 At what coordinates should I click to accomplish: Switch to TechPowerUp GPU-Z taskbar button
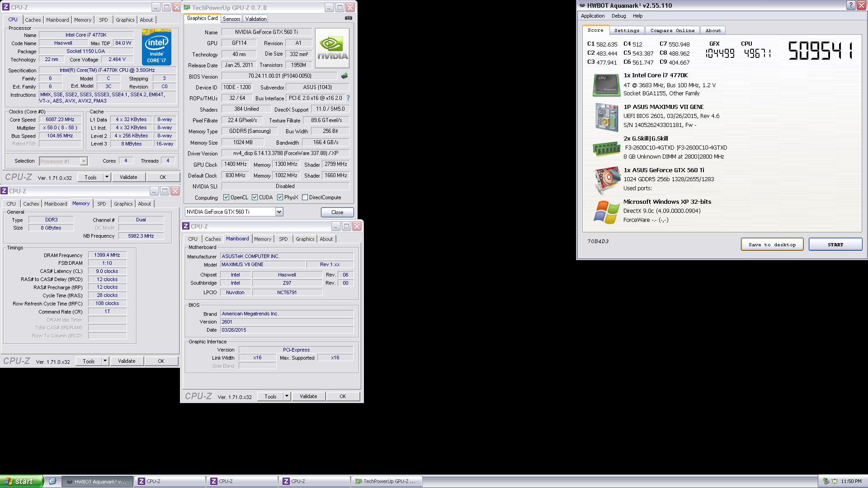(x=387, y=481)
